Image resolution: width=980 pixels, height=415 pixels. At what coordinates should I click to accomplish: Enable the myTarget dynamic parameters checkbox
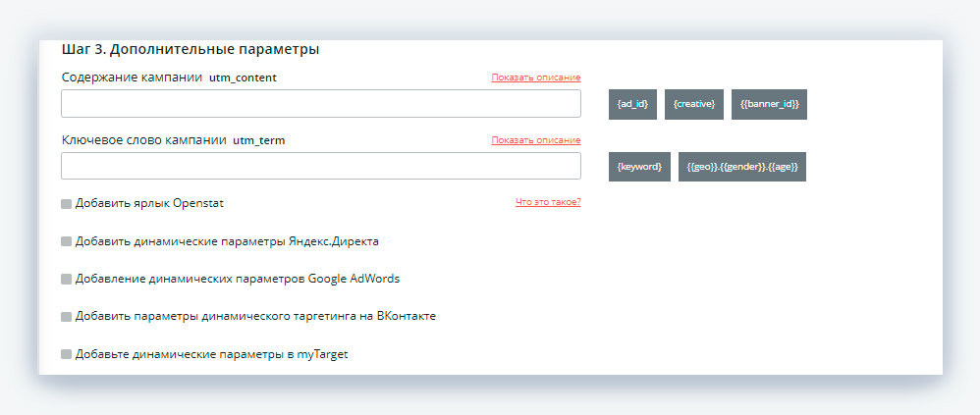(67, 354)
